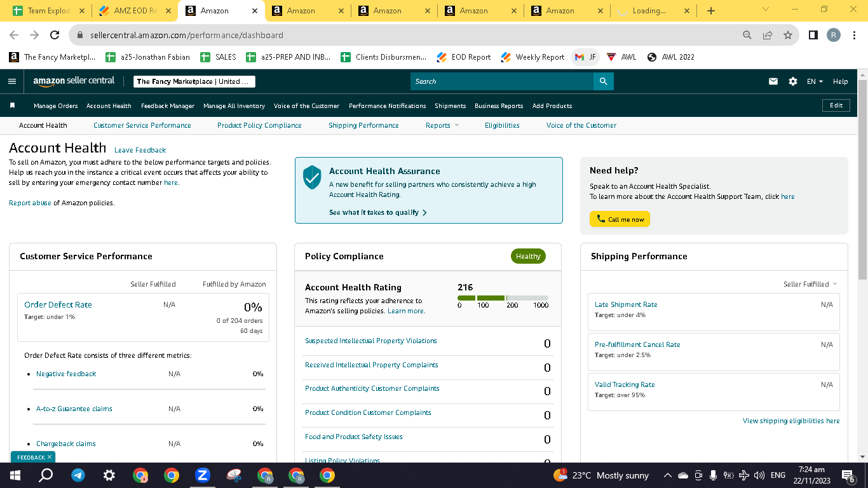
Task: Open the Eligibilities tab
Action: (x=502, y=125)
